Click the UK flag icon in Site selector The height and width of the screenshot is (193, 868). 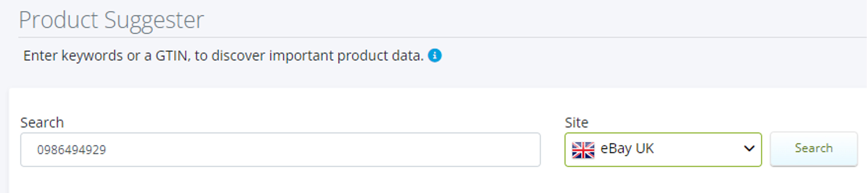click(583, 150)
